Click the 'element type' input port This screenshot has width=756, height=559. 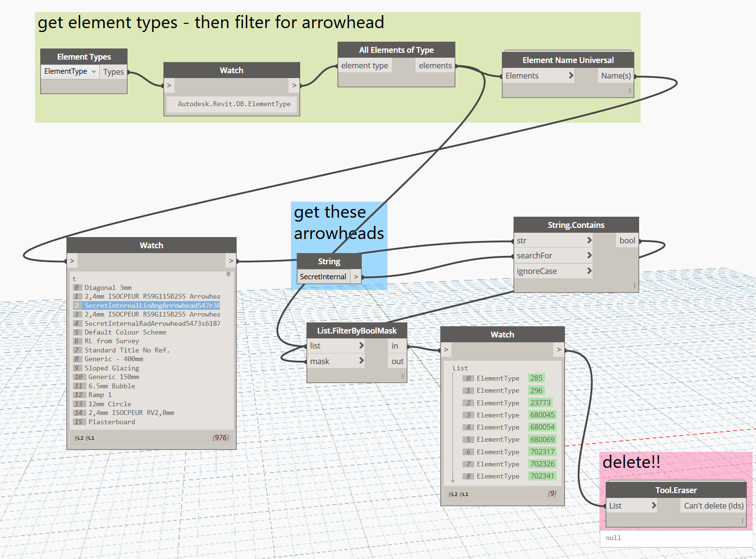[x=365, y=65]
